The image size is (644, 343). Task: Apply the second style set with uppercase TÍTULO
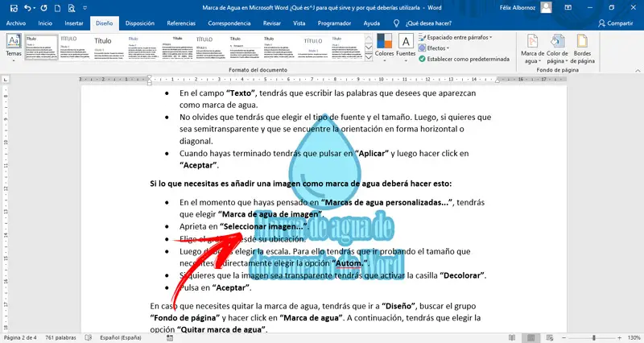pos(75,48)
